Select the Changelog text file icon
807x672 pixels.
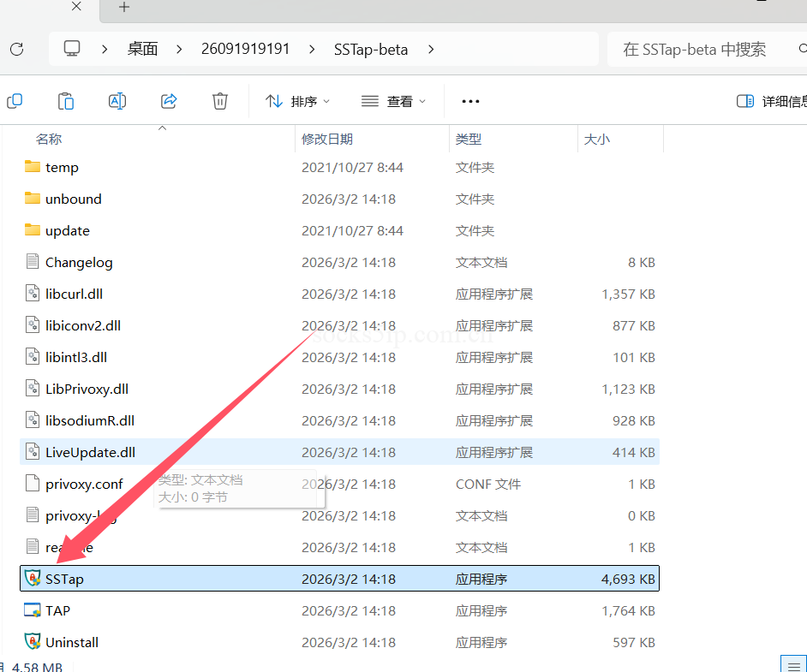[x=33, y=262]
